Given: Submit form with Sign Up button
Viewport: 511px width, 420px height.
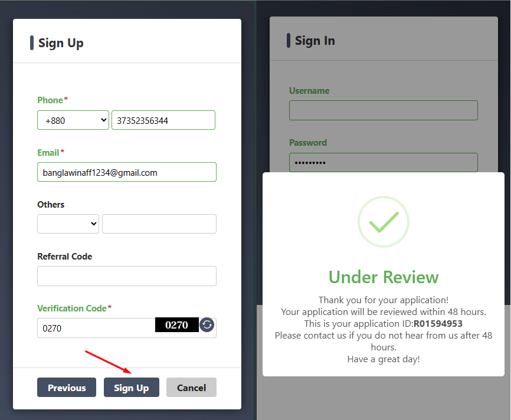Looking at the screenshot, I should pos(132,388).
